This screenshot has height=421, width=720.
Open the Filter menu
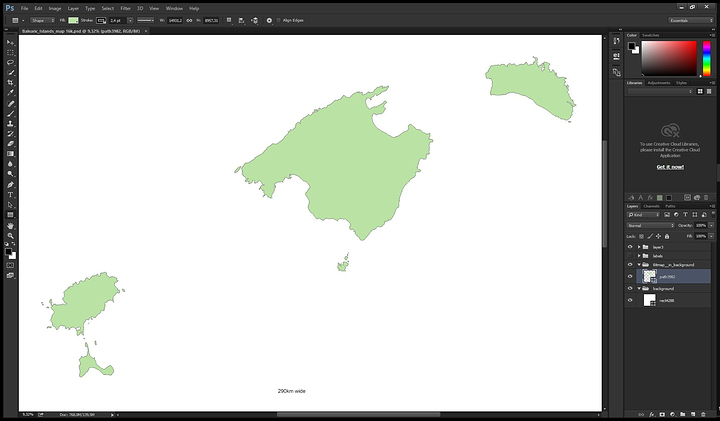pyautogui.click(x=125, y=7)
